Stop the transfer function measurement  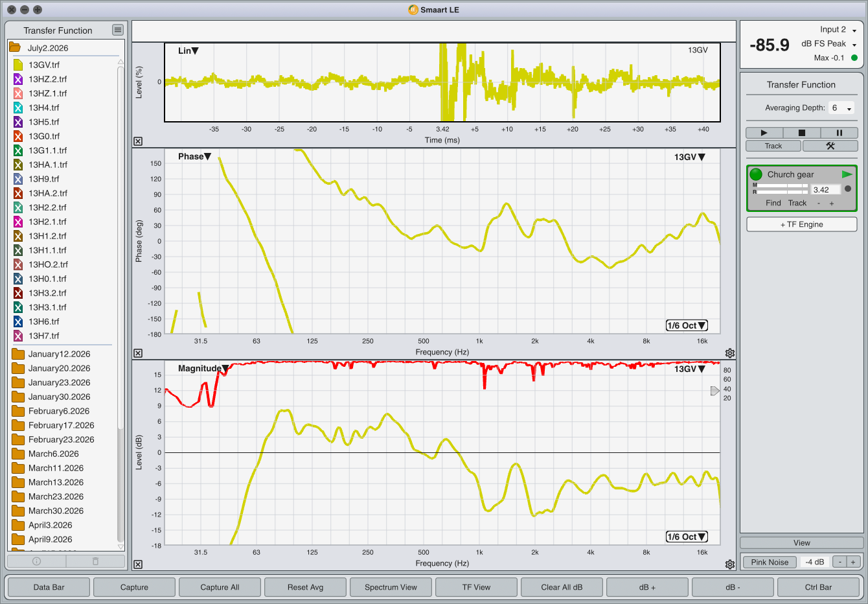pos(801,133)
